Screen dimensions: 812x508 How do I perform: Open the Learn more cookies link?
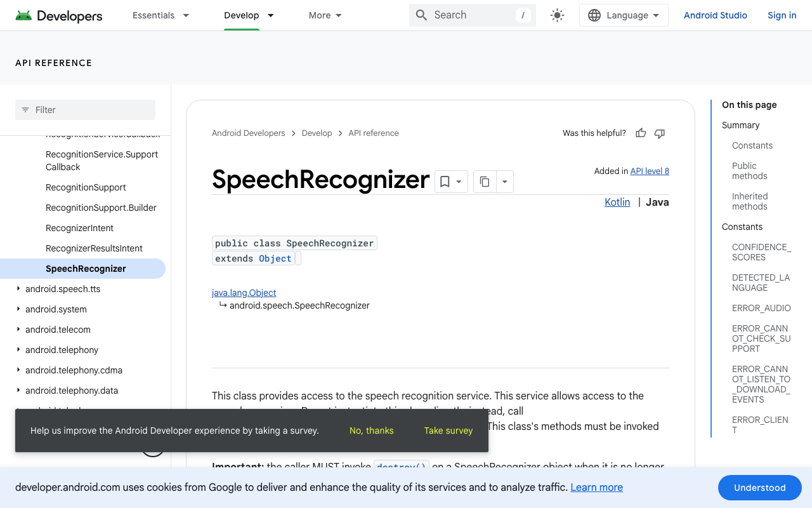point(596,487)
